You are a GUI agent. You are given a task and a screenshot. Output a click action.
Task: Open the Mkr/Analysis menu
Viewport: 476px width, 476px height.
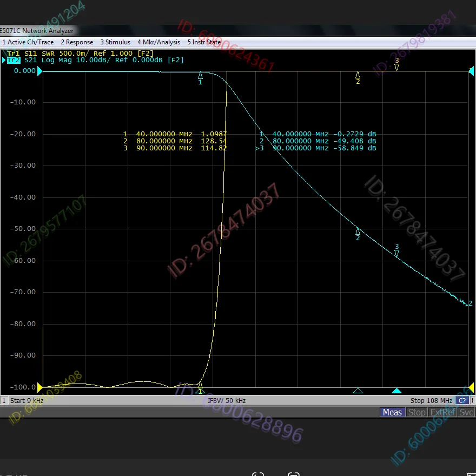158,42
